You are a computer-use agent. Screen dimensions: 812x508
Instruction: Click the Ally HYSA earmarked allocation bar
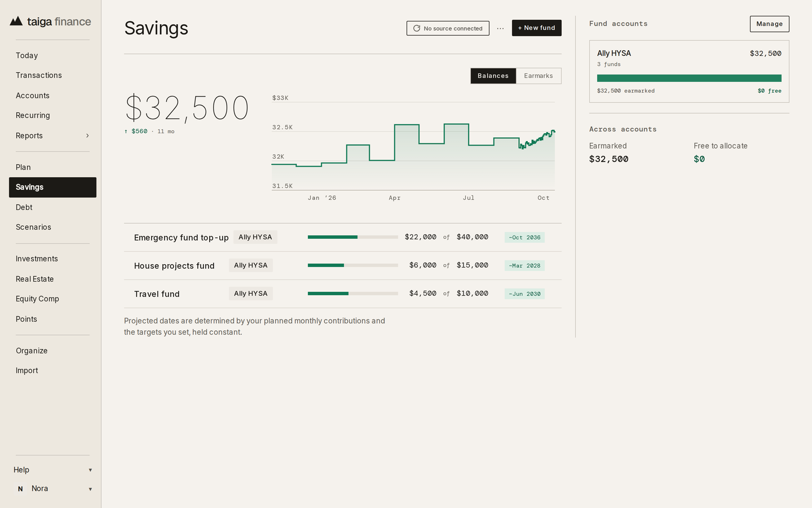(689, 78)
